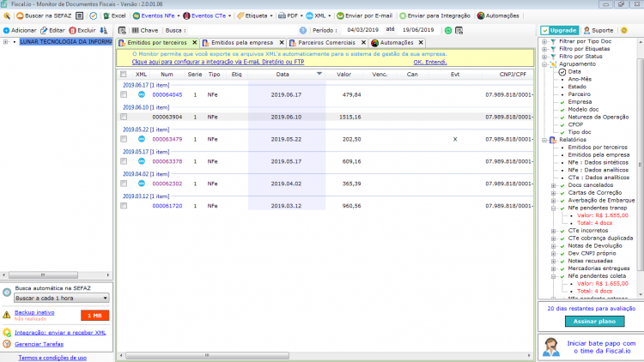Expand the Filtrar por Tipo Doc node
Screen dimensions: 644x362
click(x=544, y=41)
